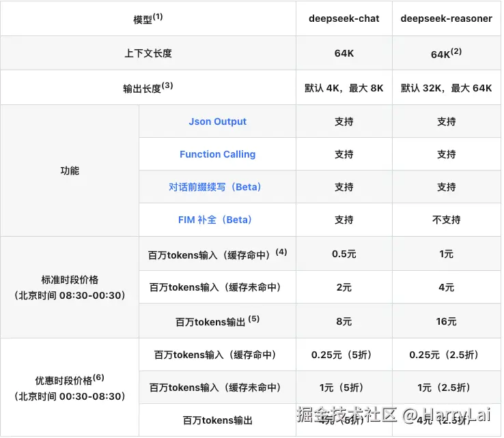Open the 对话前缀续写 (Beta) link
The height and width of the screenshot is (438, 504).
coord(214,187)
